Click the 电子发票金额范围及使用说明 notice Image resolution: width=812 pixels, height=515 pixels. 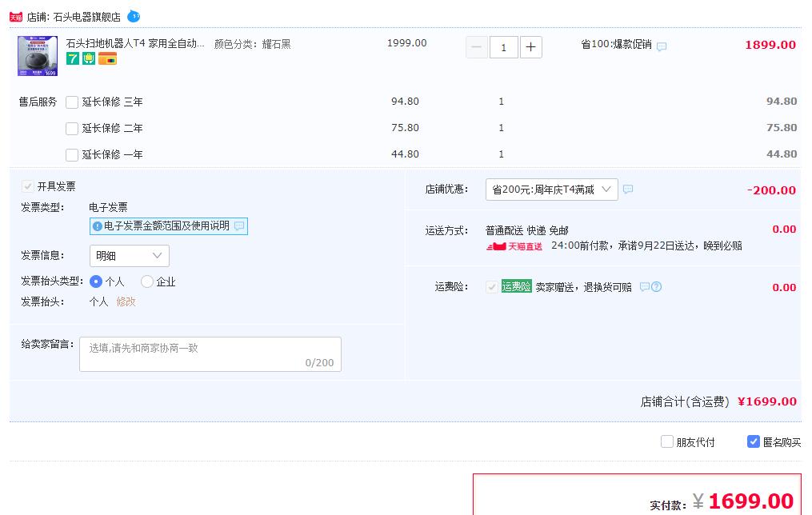click(x=169, y=226)
